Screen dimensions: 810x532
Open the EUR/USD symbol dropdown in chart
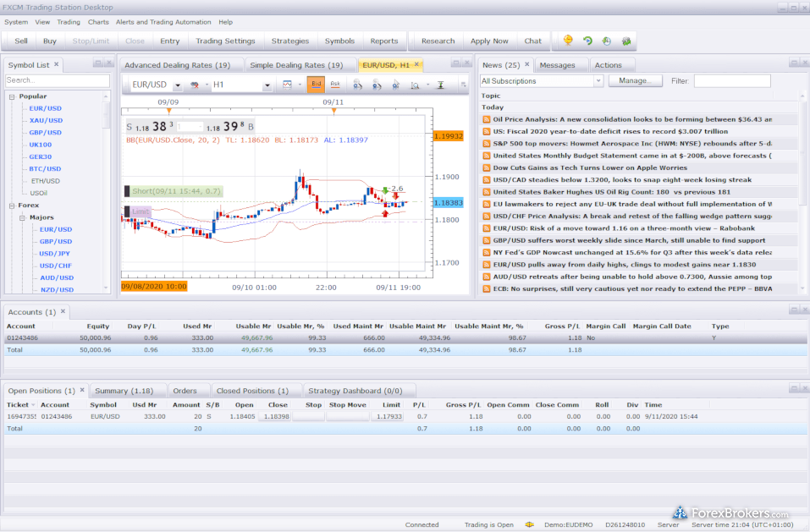click(177, 85)
